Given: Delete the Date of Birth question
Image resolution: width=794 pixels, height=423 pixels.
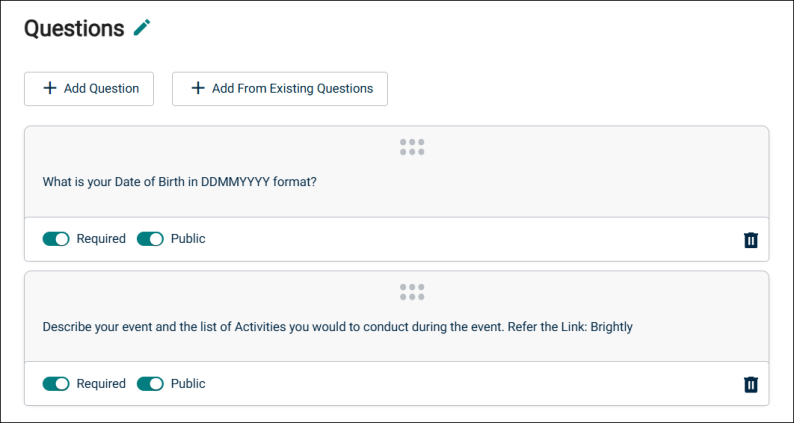Looking at the screenshot, I should (x=750, y=240).
